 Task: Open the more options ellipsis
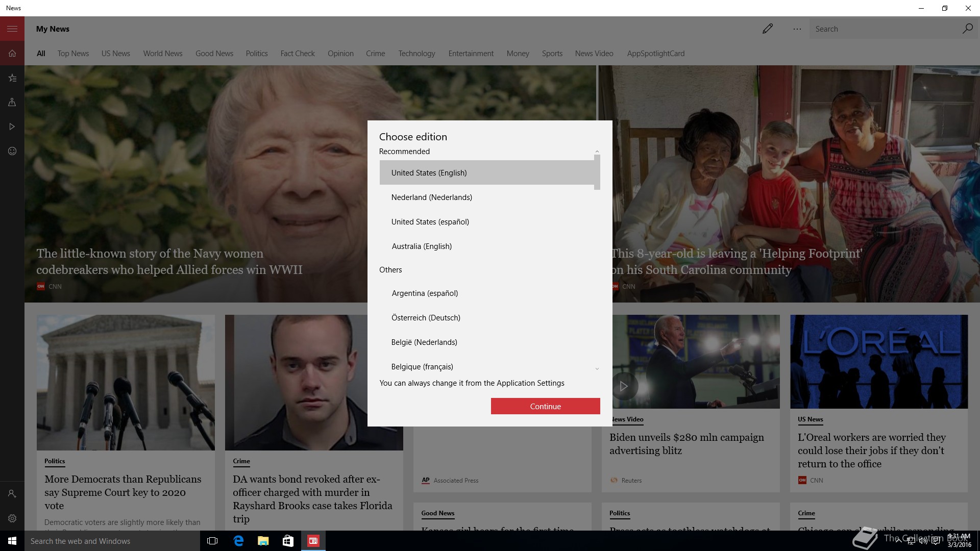(x=797, y=29)
